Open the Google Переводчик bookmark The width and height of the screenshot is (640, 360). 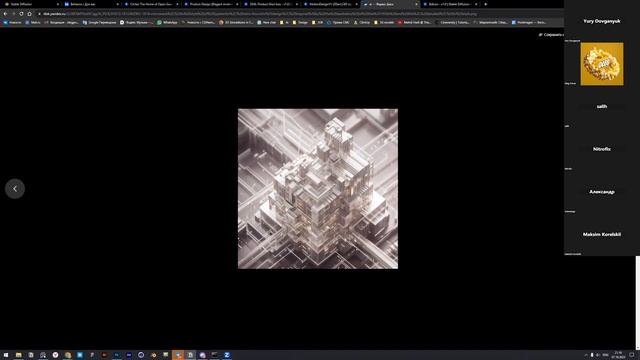pos(99,22)
